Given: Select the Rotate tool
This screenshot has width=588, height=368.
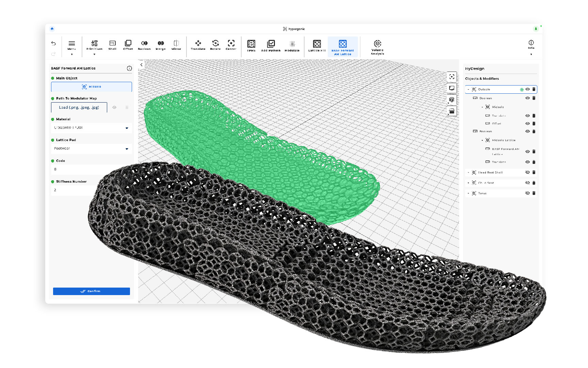Looking at the screenshot, I should 215,45.
